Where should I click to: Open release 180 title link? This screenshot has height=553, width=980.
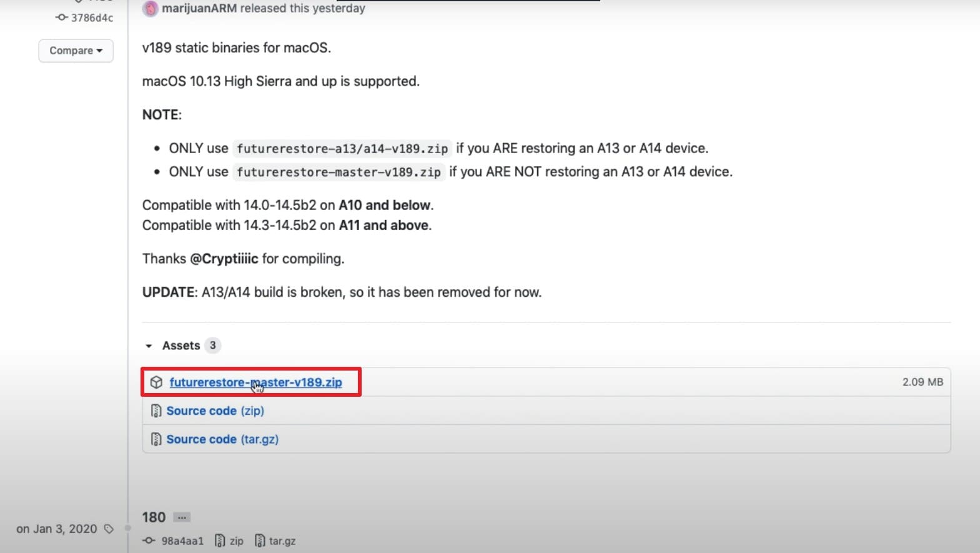click(154, 517)
